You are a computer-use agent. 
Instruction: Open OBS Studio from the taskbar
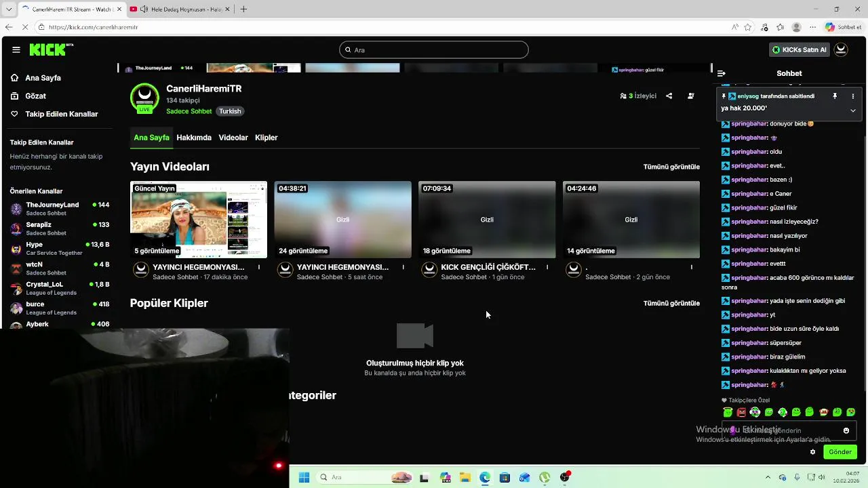565,477
